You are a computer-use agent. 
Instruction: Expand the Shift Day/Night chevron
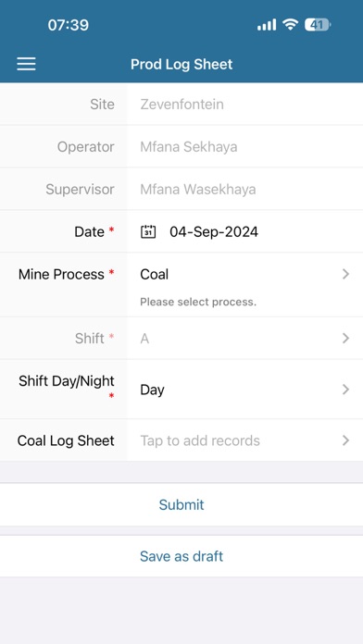tap(345, 390)
